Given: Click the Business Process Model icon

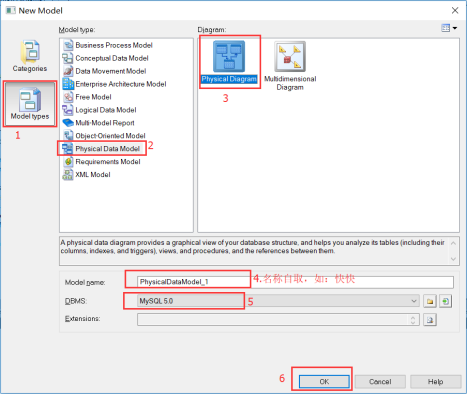Looking at the screenshot, I should [x=68, y=45].
